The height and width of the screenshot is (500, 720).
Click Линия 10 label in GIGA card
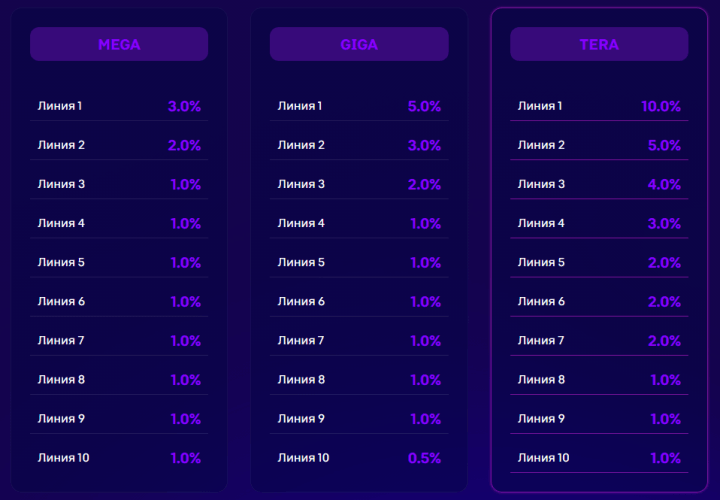point(304,458)
